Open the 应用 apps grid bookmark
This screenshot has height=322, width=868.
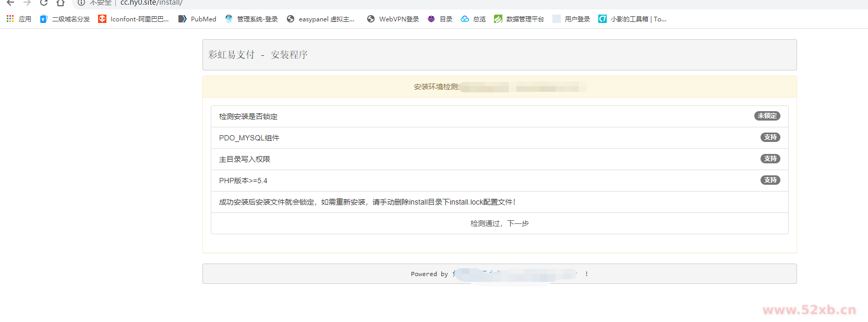point(19,19)
